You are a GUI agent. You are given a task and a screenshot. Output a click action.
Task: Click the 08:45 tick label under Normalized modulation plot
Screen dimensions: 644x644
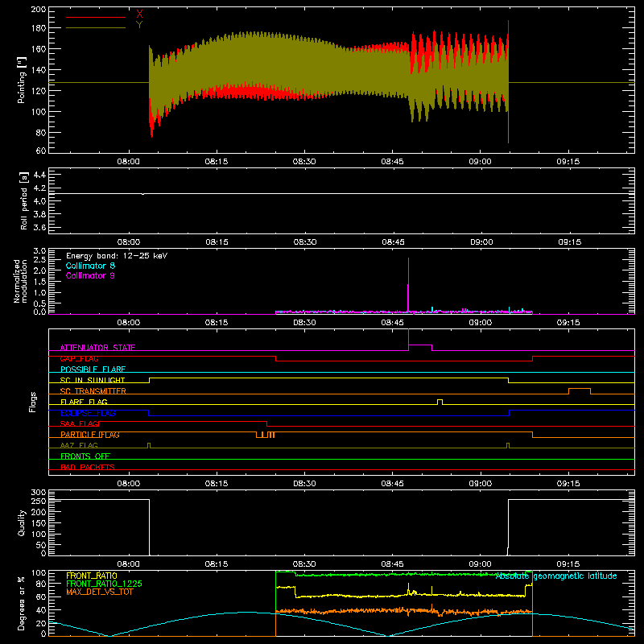tap(393, 323)
